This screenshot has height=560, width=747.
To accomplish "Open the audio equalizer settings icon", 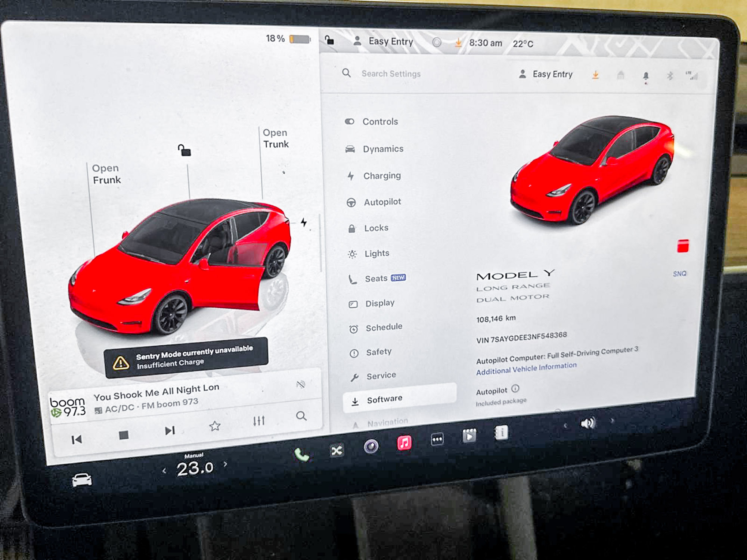I will coord(259,421).
